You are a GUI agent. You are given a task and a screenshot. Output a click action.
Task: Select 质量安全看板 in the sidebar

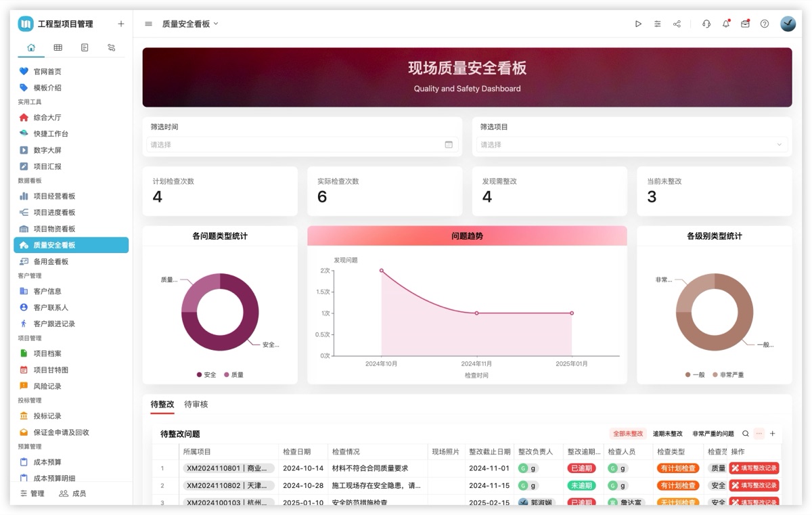tap(71, 245)
